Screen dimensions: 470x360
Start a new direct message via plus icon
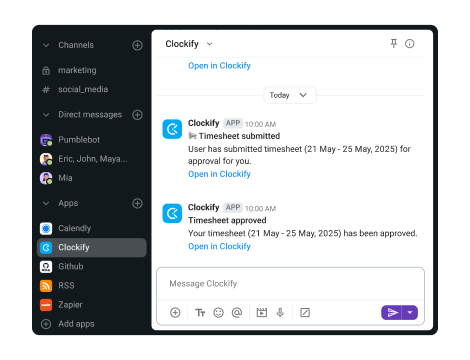137,115
